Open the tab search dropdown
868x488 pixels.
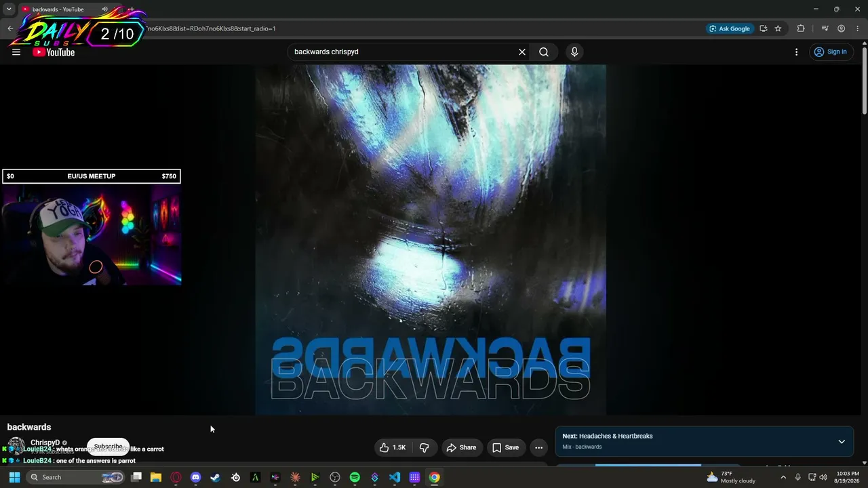(x=9, y=9)
